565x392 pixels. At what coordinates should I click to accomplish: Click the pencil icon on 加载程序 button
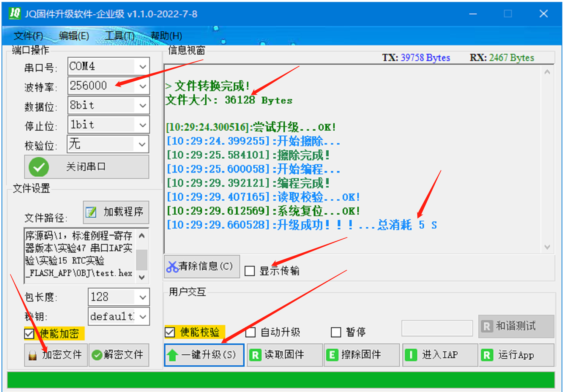pos(90,212)
